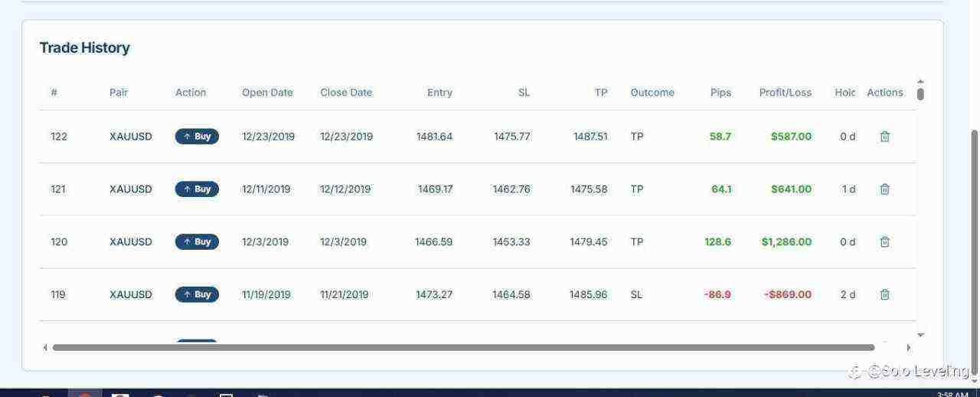Click entry price 1466.59

pos(433,241)
